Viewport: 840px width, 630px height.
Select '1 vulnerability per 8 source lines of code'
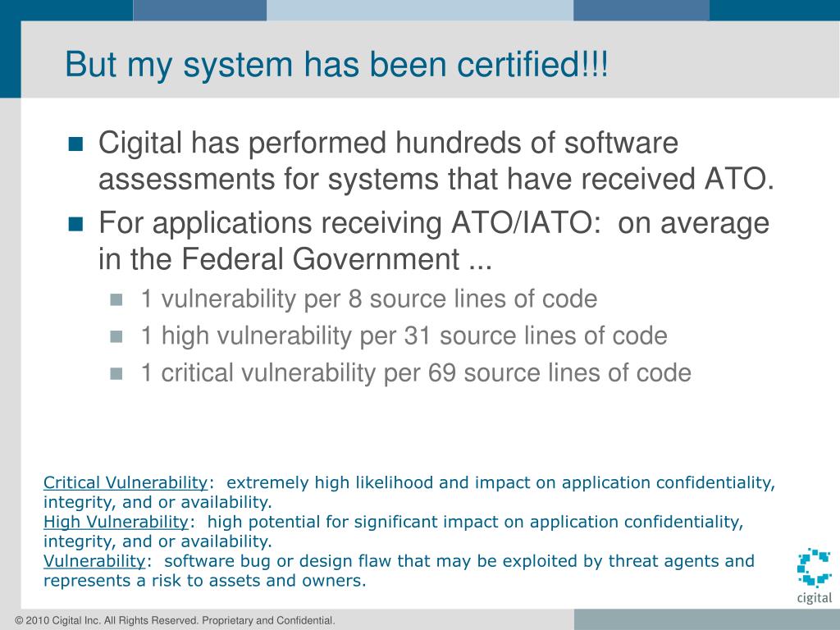coord(368,299)
